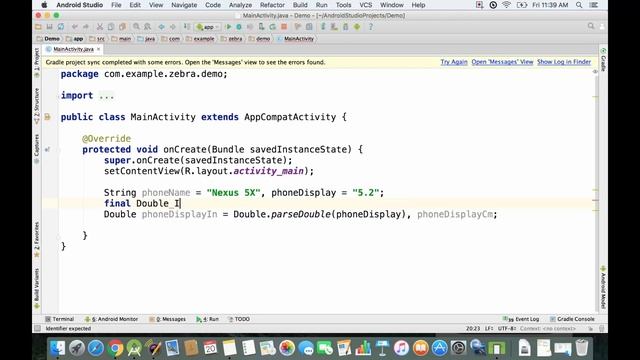Open the Event Log
The height and width of the screenshot is (360, 640).
(521, 319)
